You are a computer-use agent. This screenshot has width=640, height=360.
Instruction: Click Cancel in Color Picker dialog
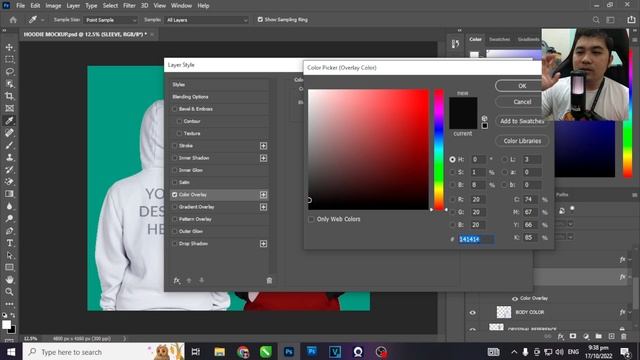[x=522, y=102]
